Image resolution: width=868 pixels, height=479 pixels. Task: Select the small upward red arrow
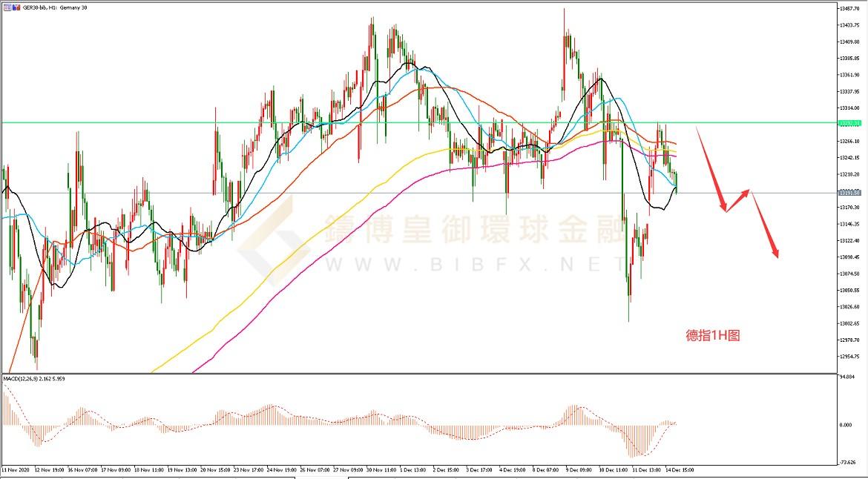click(x=739, y=200)
